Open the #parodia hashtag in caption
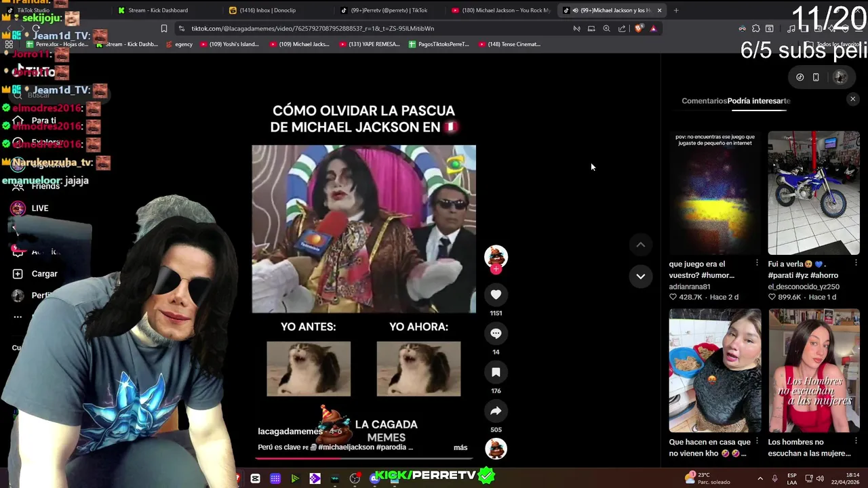Image resolution: width=868 pixels, height=488 pixels. pos(391,447)
